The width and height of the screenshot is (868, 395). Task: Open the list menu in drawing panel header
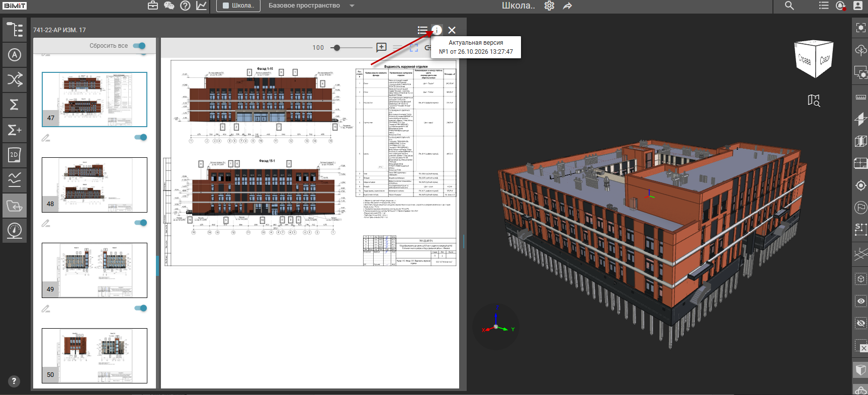click(422, 30)
